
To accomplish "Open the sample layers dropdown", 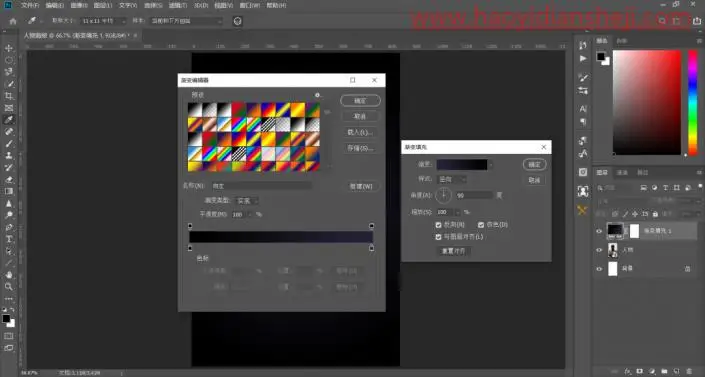I will (x=187, y=21).
